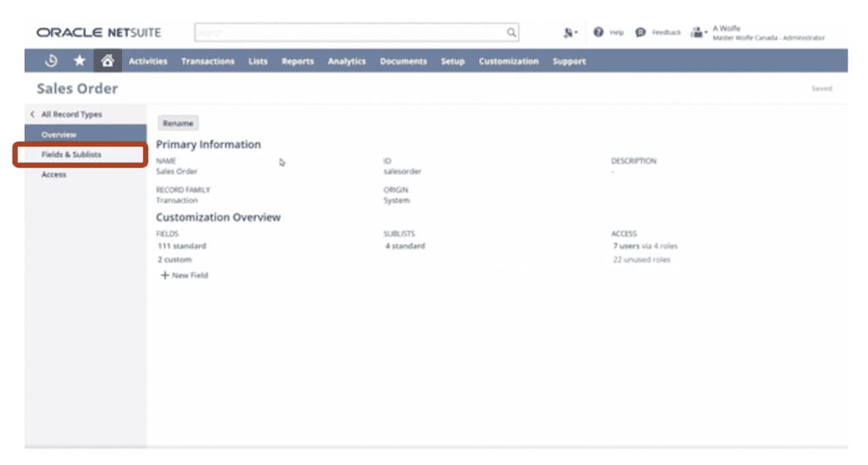
Task: Open the Customization menu
Action: [509, 62]
